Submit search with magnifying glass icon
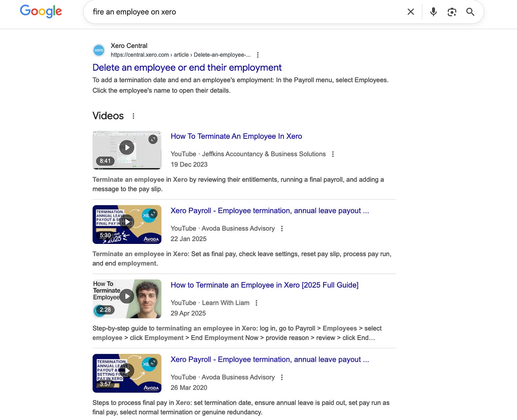517x420 pixels. point(470,12)
